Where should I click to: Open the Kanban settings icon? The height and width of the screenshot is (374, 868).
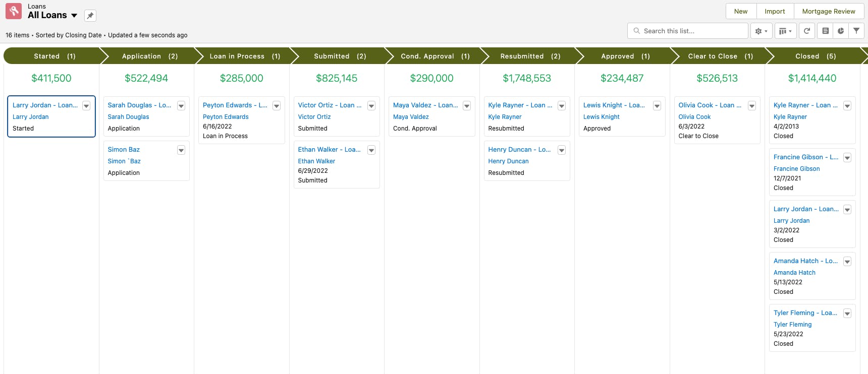click(825, 31)
